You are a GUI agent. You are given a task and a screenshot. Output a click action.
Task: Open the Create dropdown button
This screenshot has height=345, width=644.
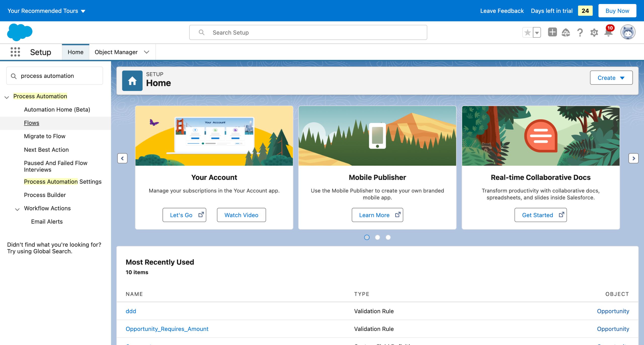click(x=611, y=78)
